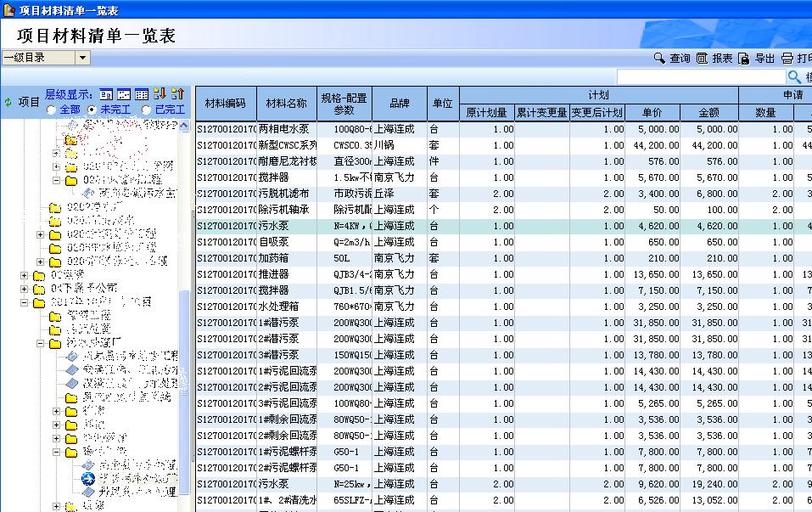This screenshot has width=812, height=512.
Task: Click the third 层级显示 grid icon
Action: (142, 94)
